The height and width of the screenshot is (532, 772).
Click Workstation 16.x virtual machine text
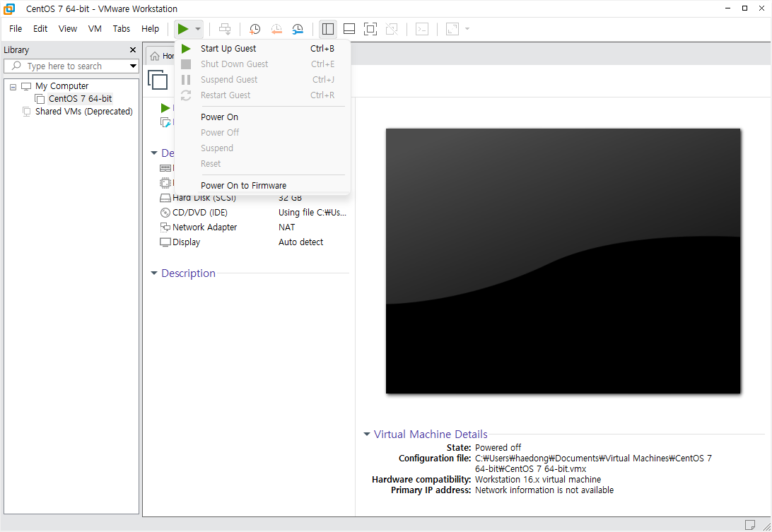pos(537,479)
